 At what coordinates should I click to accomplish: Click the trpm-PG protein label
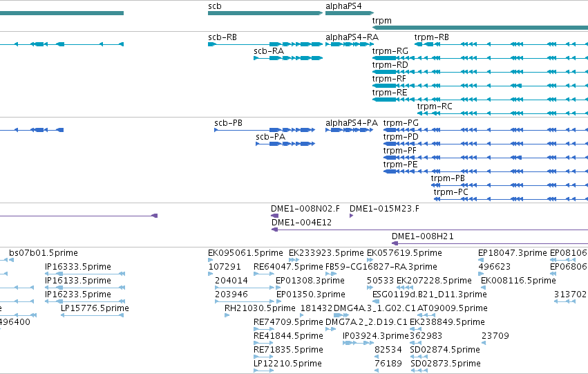pyautogui.click(x=401, y=123)
